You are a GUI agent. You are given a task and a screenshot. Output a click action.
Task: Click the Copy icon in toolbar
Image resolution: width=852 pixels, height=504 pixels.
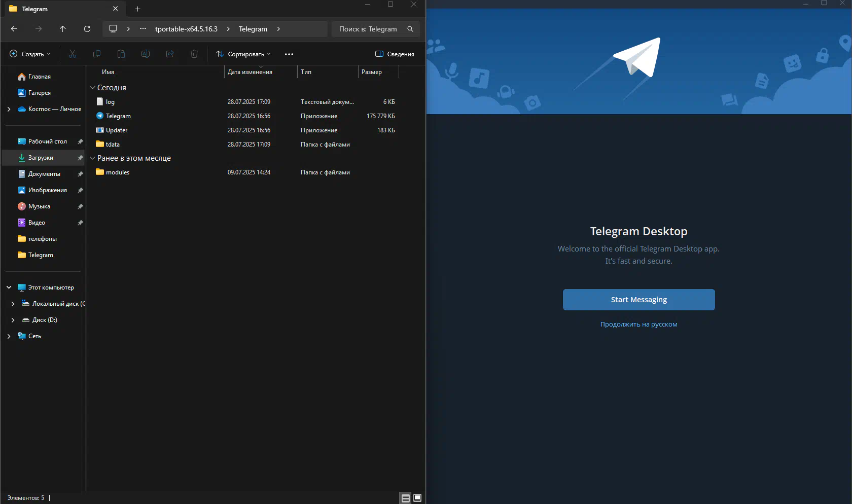[x=97, y=54]
